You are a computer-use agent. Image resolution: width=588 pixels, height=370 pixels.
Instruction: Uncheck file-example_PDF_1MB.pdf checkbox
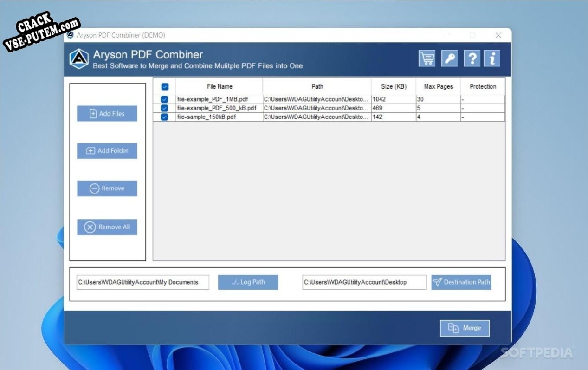pyautogui.click(x=164, y=99)
